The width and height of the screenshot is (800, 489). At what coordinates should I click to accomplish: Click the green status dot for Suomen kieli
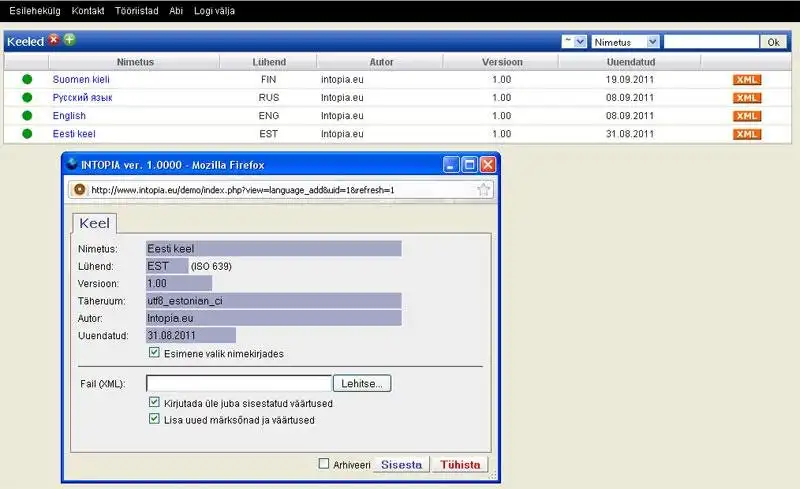pyautogui.click(x=27, y=79)
